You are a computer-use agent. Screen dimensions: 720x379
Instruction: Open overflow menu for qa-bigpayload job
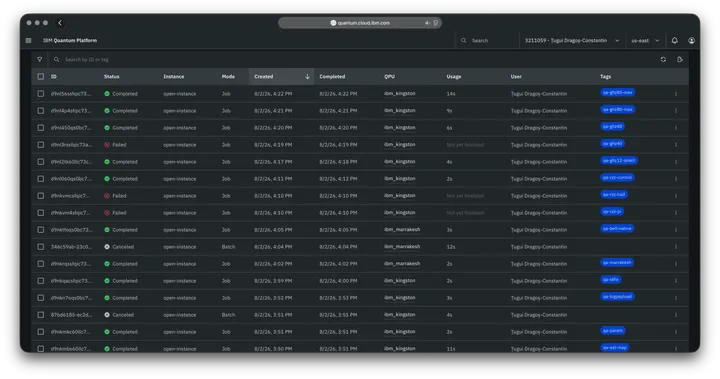click(x=676, y=298)
